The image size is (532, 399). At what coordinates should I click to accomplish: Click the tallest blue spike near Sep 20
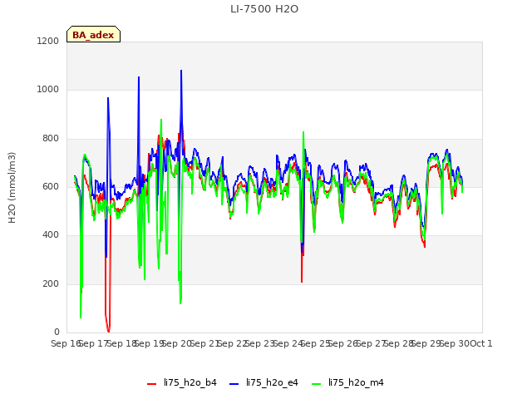tap(181, 71)
